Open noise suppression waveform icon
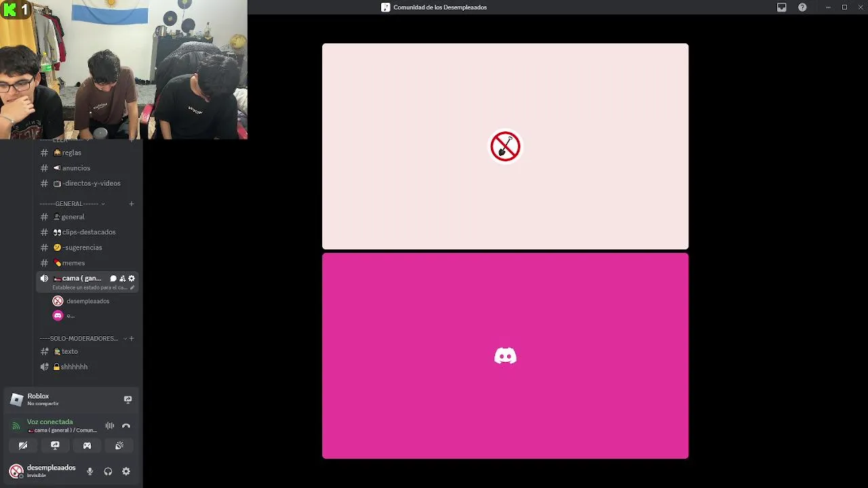The width and height of the screenshot is (868, 488). click(109, 426)
